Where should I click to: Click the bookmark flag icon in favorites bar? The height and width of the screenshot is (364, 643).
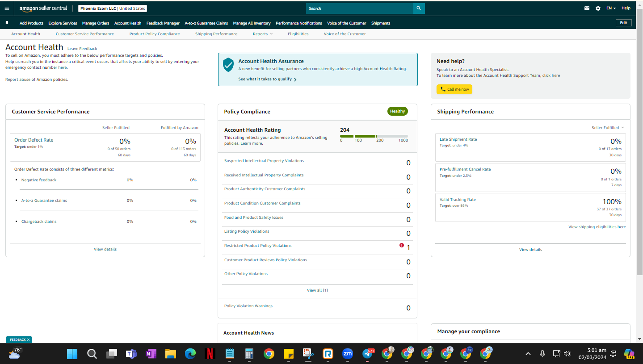(7, 22)
